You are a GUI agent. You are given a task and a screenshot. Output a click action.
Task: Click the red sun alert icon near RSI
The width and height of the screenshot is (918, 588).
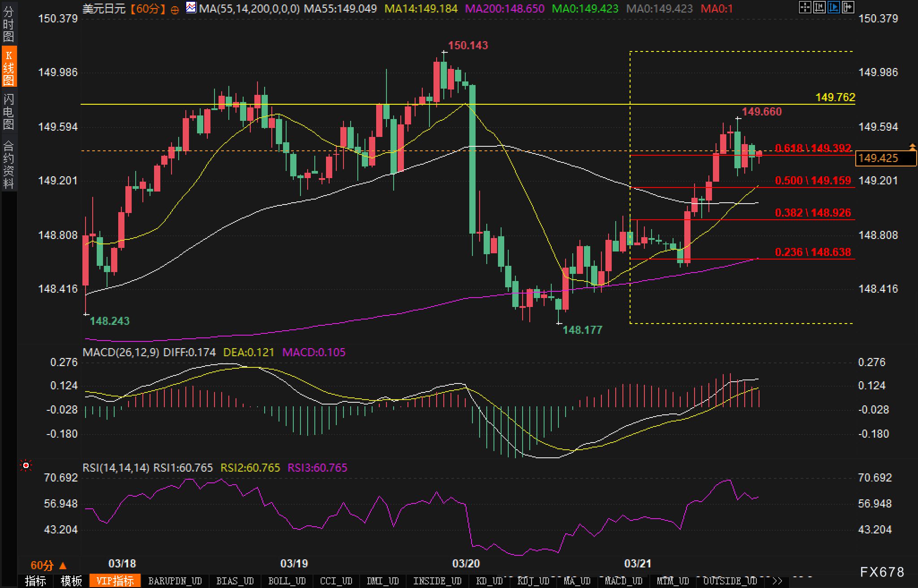[26, 466]
